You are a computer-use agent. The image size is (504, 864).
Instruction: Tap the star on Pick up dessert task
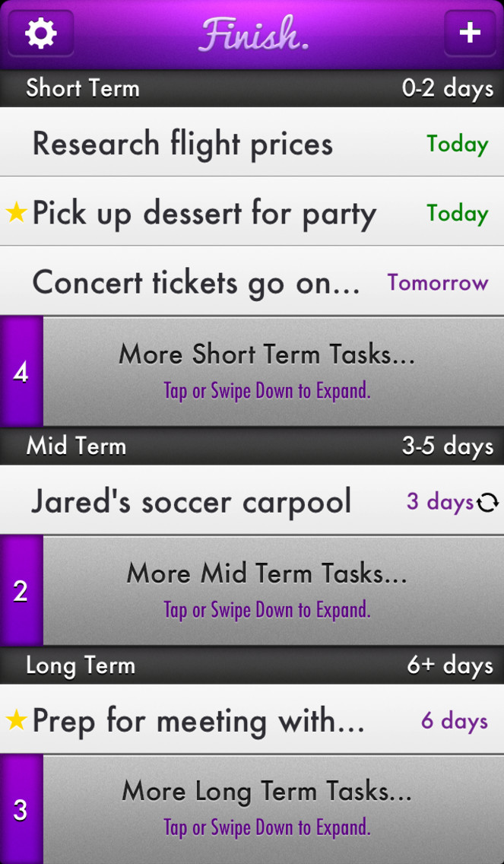click(17, 213)
